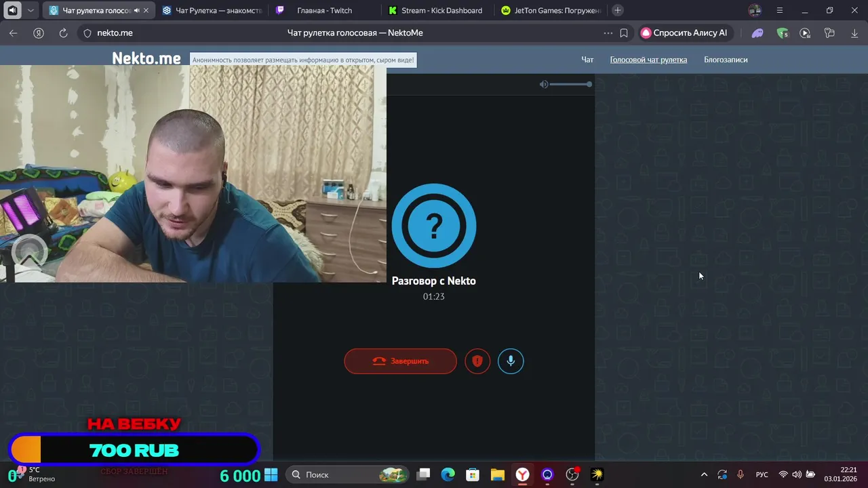Click the webcam overlay video
This screenshot has height=488, width=868.
coord(193,174)
